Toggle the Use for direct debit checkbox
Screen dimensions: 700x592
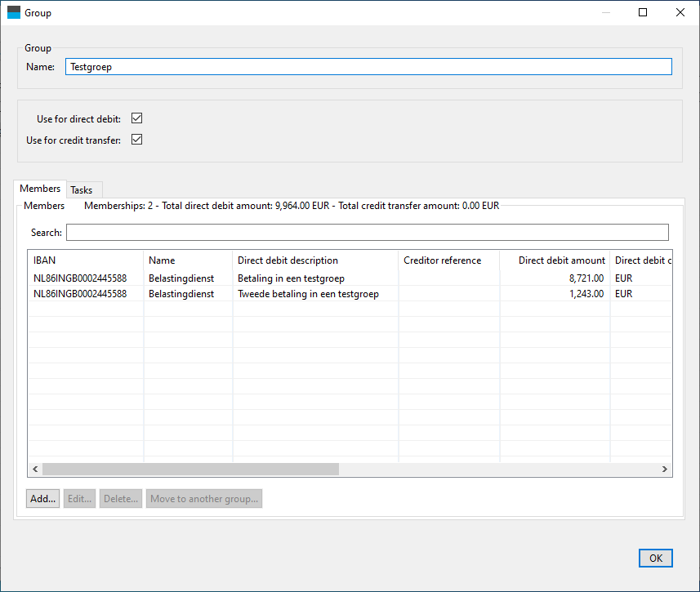(x=137, y=118)
